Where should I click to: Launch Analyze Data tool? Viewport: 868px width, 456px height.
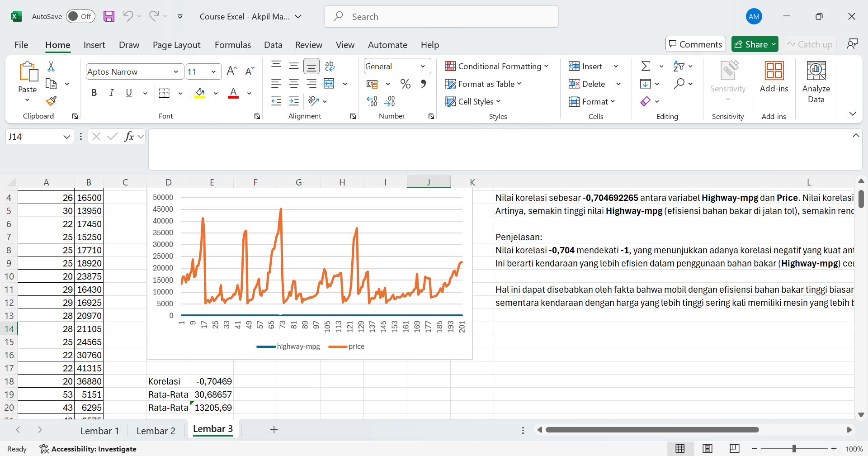pyautogui.click(x=816, y=82)
